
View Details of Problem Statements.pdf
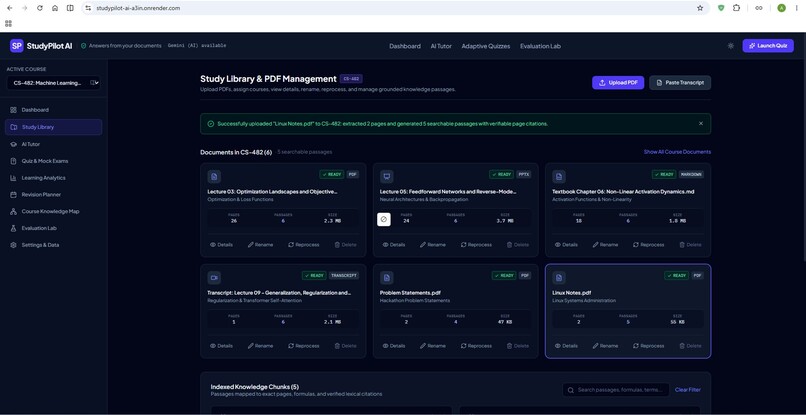(x=394, y=346)
